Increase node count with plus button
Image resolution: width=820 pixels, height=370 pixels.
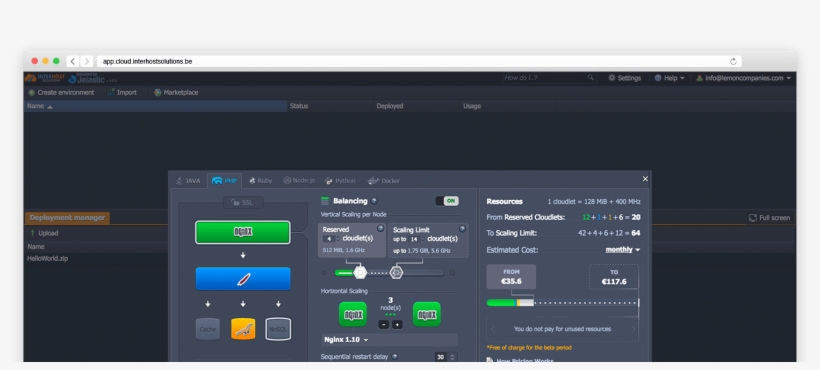[x=397, y=325]
